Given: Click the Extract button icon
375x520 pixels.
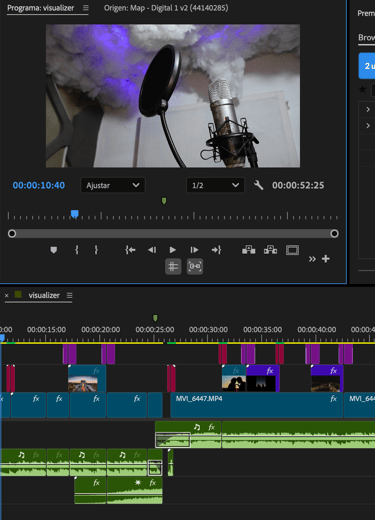Looking at the screenshot, I should (270, 250).
